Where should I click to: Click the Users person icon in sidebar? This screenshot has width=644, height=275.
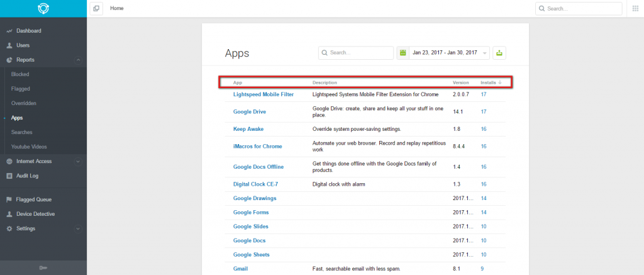coord(9,45)
